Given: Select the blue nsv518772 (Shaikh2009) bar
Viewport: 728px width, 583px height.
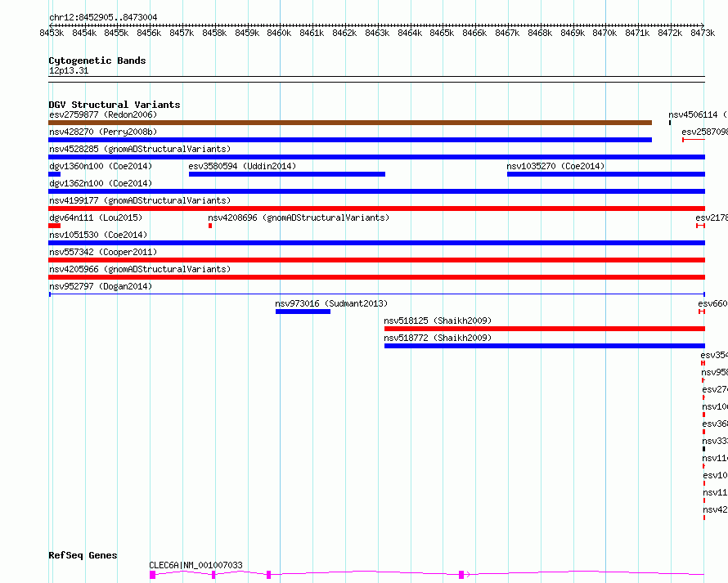Looking at the screenshot, I should coord(544,346).
